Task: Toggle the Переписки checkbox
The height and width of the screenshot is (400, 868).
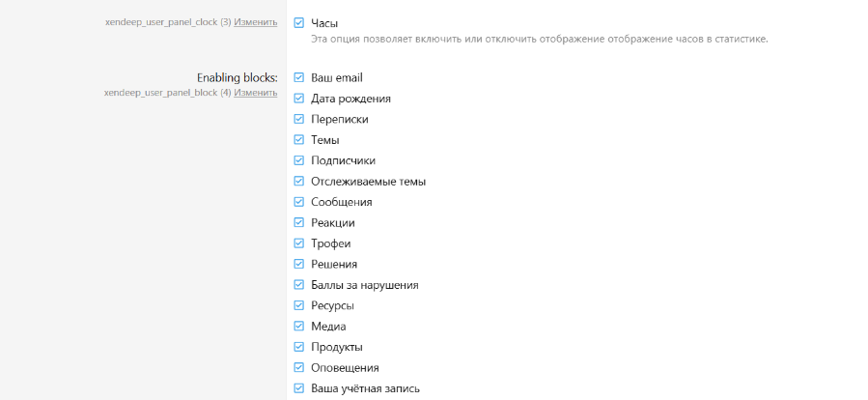Action: (x=299, y=119)
